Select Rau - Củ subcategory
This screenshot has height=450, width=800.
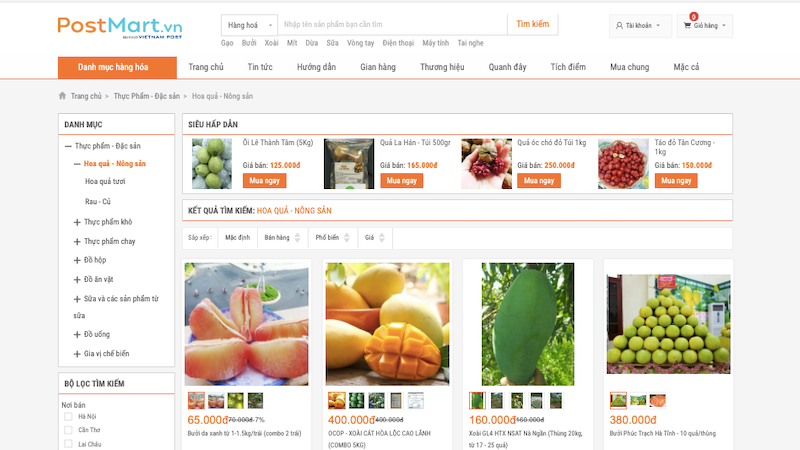[97, 202]
